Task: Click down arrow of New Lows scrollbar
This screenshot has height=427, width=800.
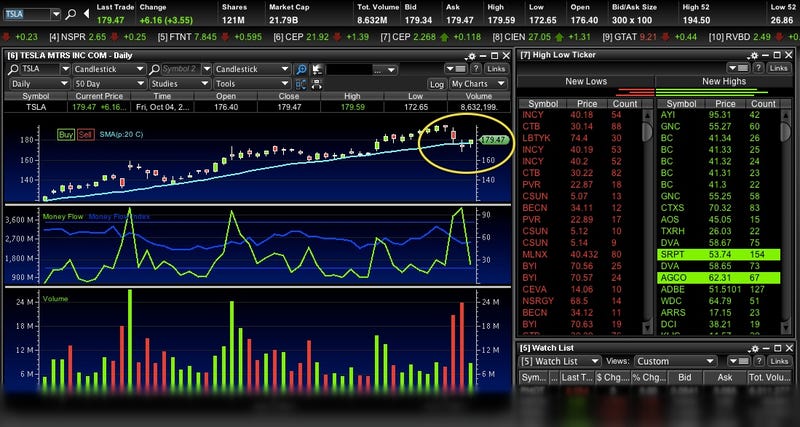Action: 647,328
